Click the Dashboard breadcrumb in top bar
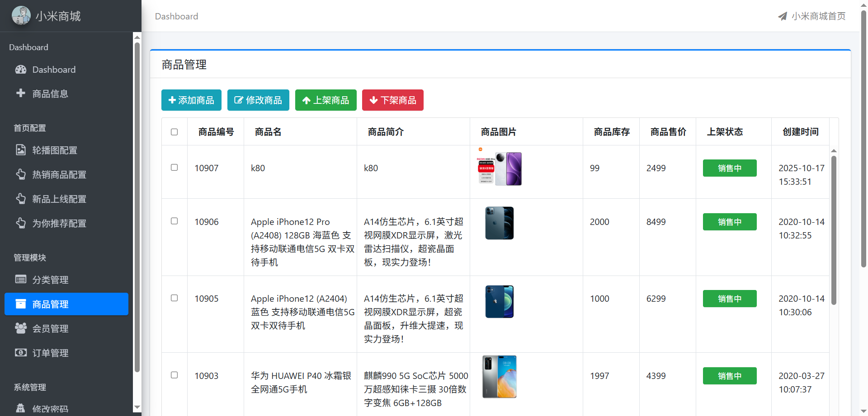Screen dimensions: 868x416 176,16
